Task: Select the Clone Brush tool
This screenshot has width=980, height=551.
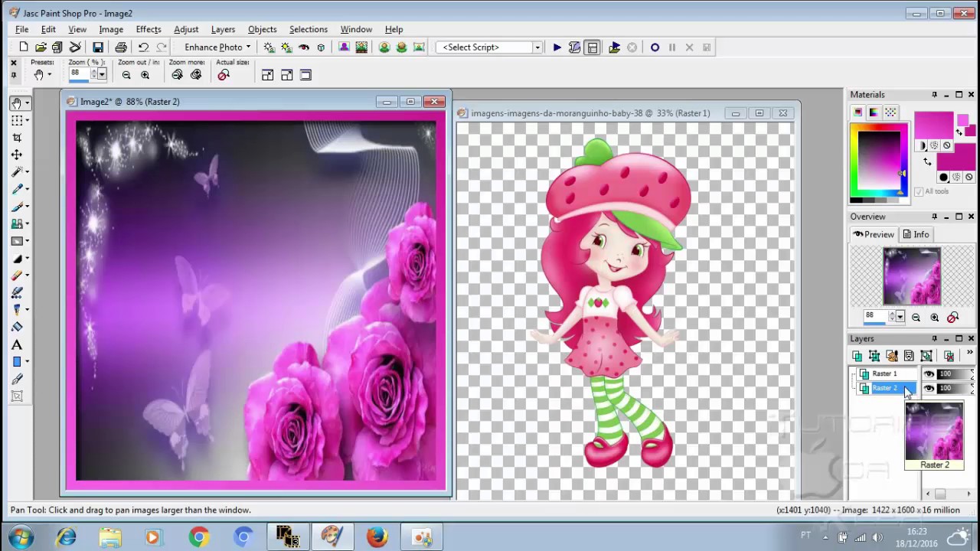Action: click(16, 223)
